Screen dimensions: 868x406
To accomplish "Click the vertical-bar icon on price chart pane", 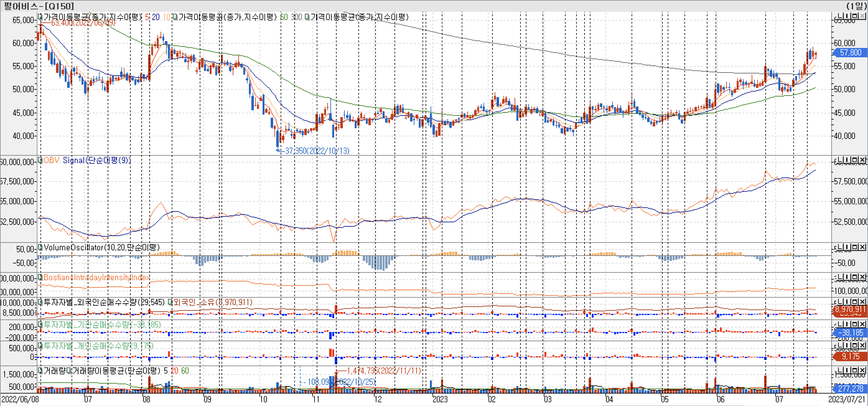I will (847, 16).
